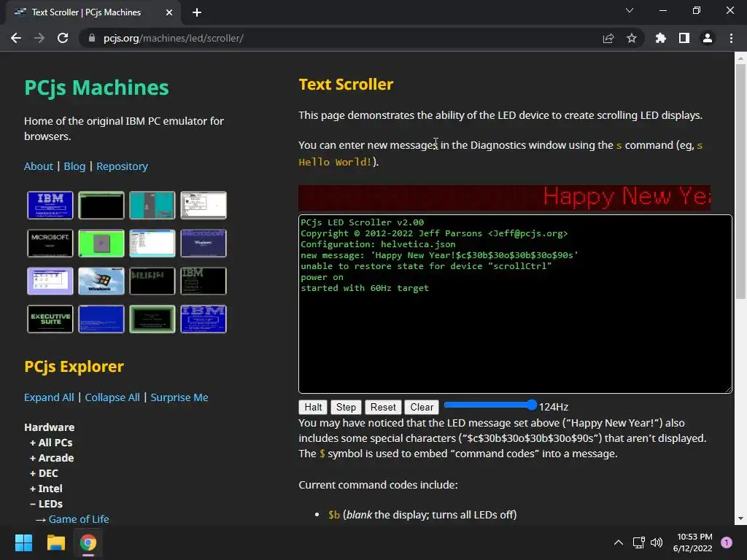Expand the All PCs tree node
Viewport: 747px width, 560px height.
coord(51,443)
